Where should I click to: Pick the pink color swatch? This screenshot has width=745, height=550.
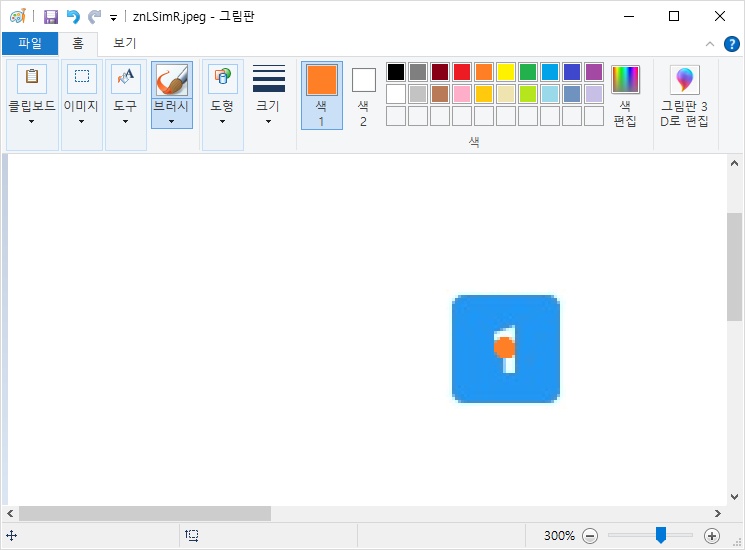coord(462,94)
